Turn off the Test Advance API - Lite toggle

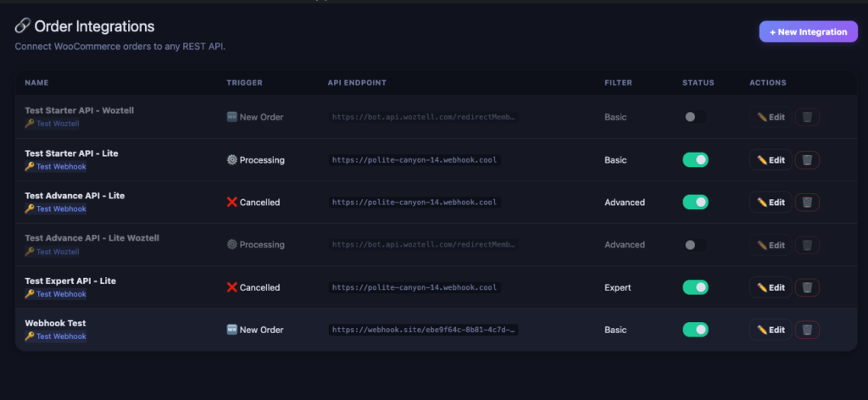coord(695,203)
